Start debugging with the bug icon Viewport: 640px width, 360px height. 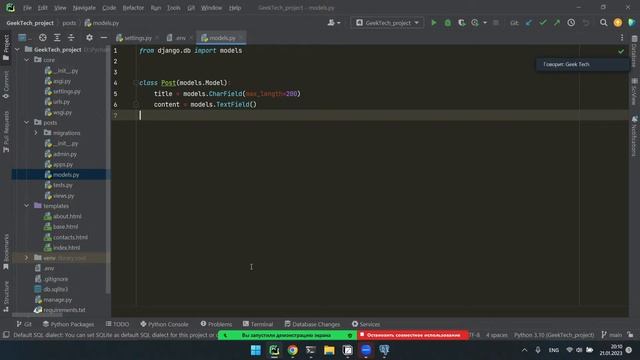point(448,23)
